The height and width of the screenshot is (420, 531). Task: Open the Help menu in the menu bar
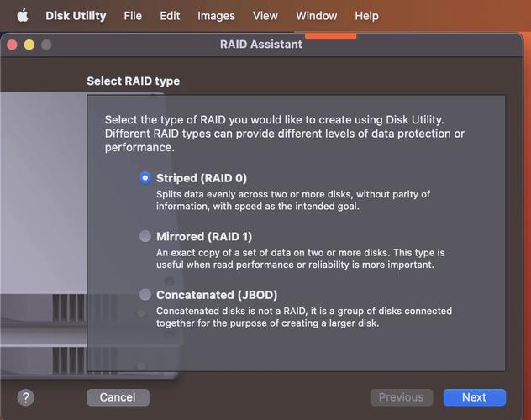pyautogui.click(x=366, y=16)
